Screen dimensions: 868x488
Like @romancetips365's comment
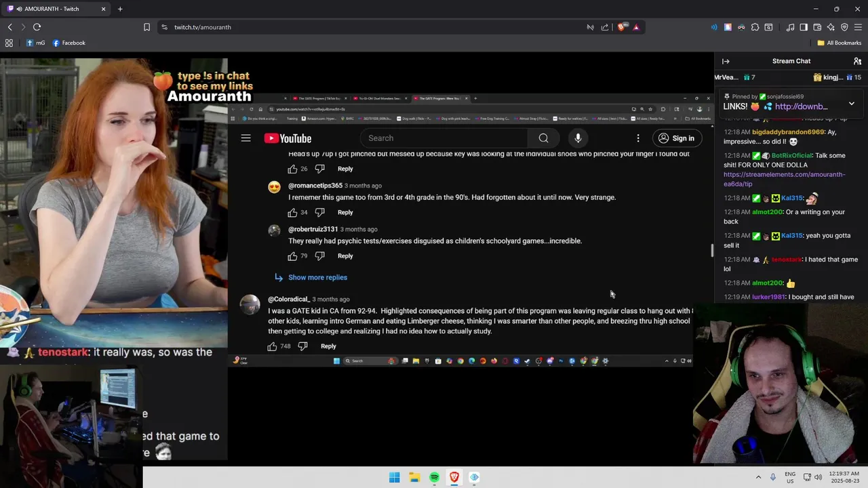pyautogui.click(x=292, y=212)
